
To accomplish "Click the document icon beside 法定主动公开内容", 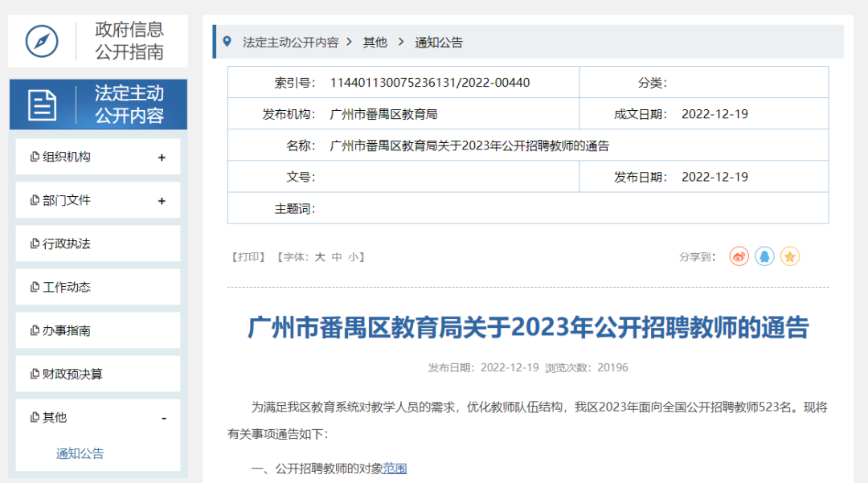I will 42,104.
